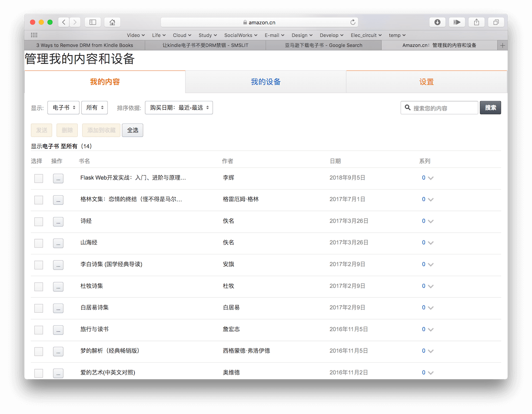Open the home page icon
532x414 pixels.
point(113,22)
